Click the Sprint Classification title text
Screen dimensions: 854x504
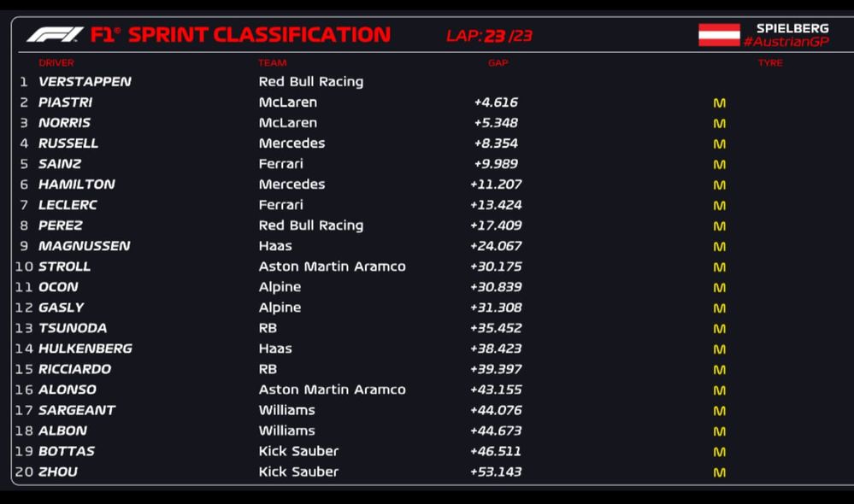(259, 35)
